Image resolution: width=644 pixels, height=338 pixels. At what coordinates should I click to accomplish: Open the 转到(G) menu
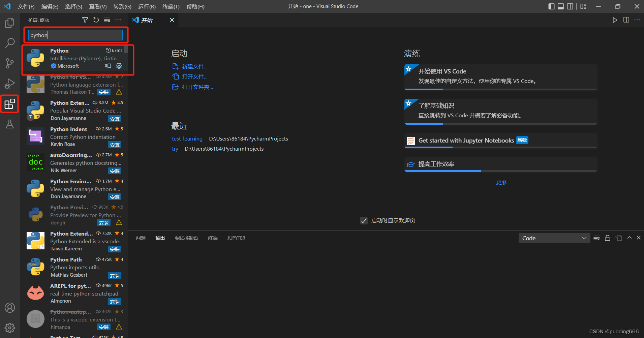pyautogui.click(x=122, y=6)
